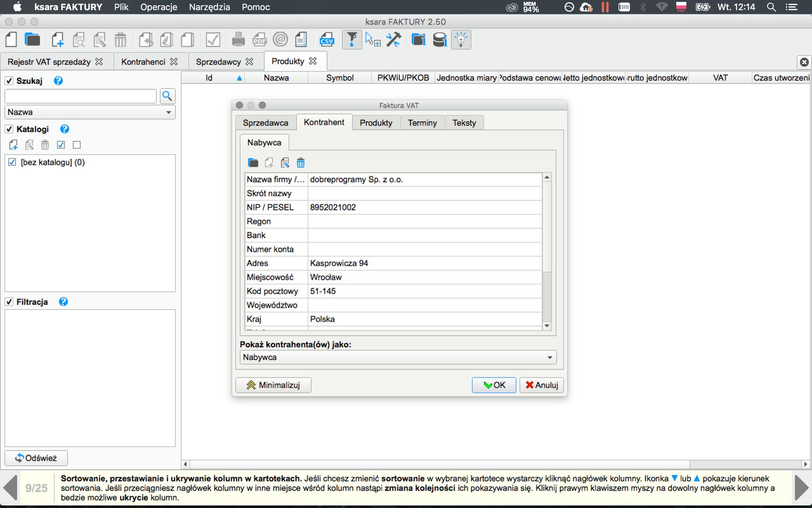Click the blue help icon beside Szukaj
Viewport: 812px width, 508px height.
58,81
